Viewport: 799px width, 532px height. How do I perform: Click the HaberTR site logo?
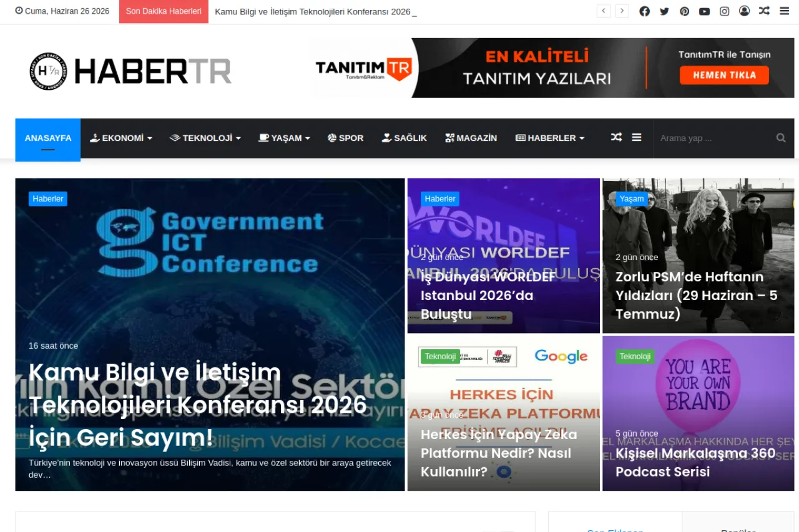click(x=130, y=71)
